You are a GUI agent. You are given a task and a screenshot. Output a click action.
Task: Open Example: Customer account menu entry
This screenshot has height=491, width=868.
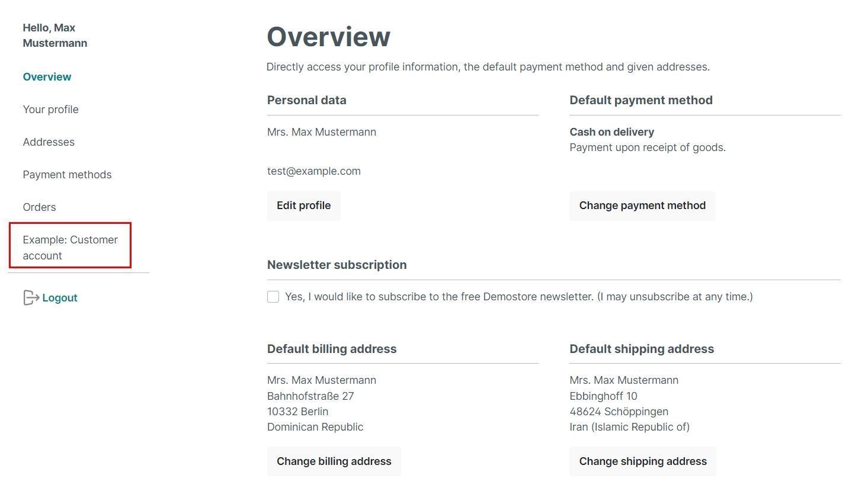(x=70, y=248)
